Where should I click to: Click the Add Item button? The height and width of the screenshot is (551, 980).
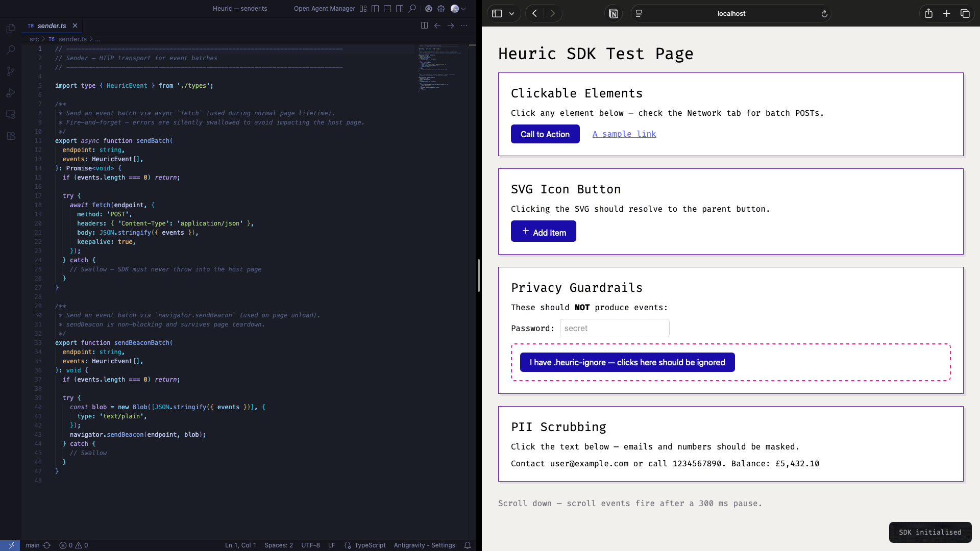pos(544,232)
